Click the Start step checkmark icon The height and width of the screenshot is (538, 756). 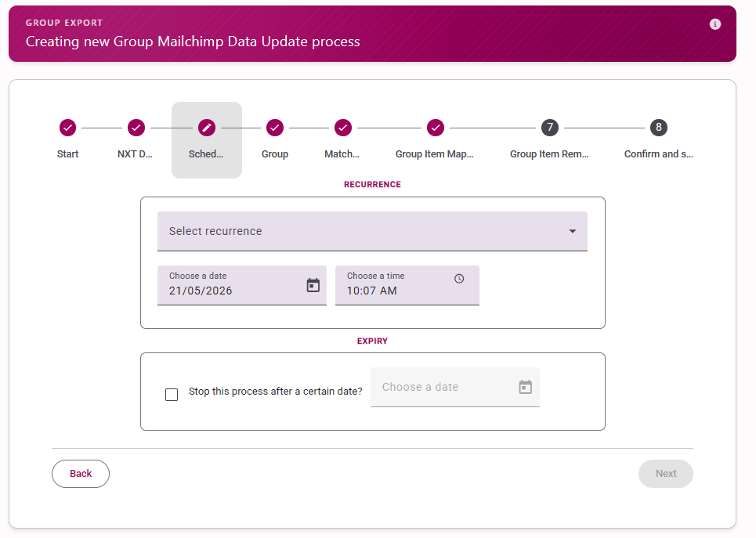click(68, 128)
